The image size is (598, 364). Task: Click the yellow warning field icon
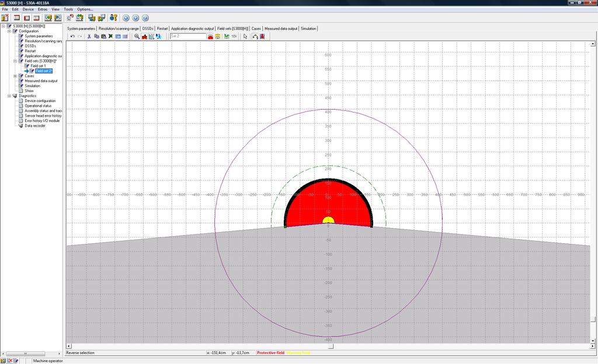click(x=217, y=37)
